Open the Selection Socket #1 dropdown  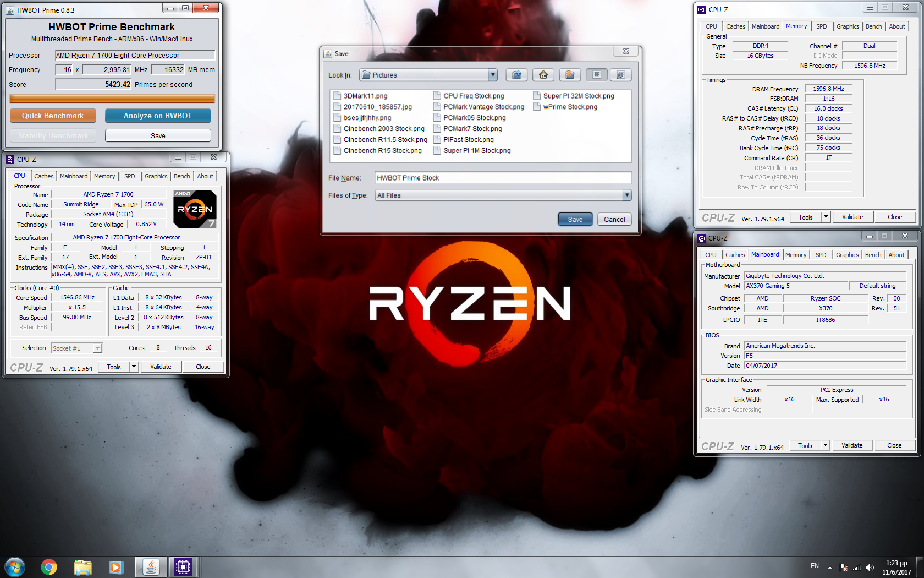(x=97, y=348)
